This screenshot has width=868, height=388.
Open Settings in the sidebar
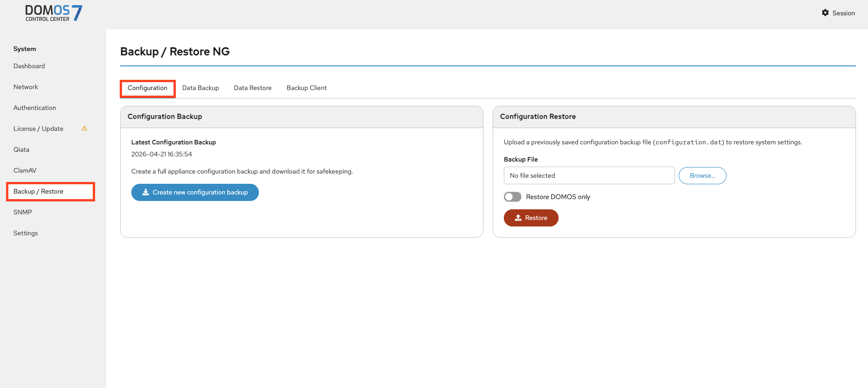point(26,233)
